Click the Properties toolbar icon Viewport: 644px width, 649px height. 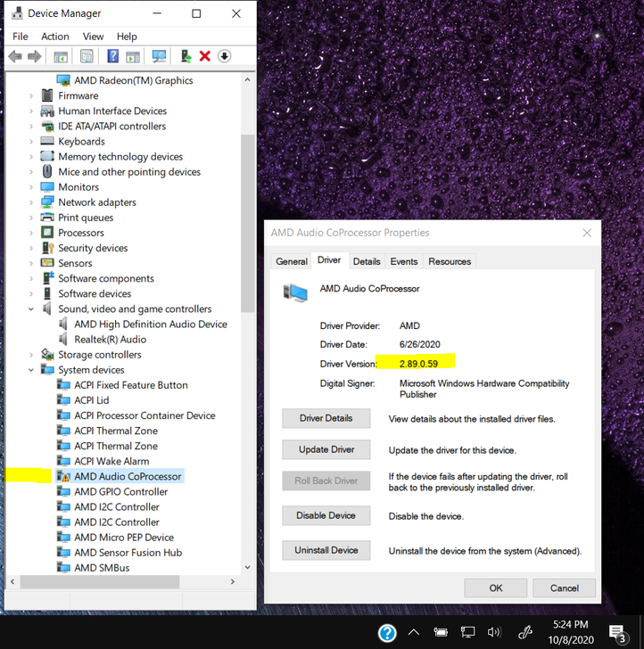[x=87, y=56]
